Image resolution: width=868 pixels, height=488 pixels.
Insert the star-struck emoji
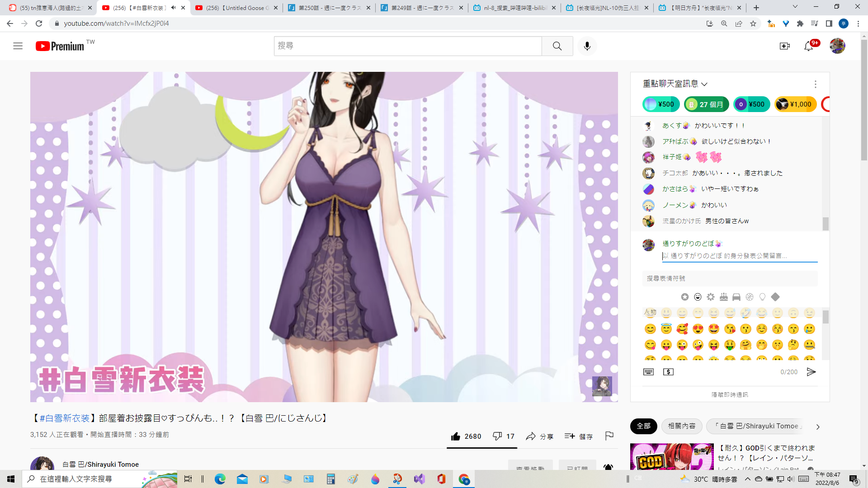coord(714,329)
